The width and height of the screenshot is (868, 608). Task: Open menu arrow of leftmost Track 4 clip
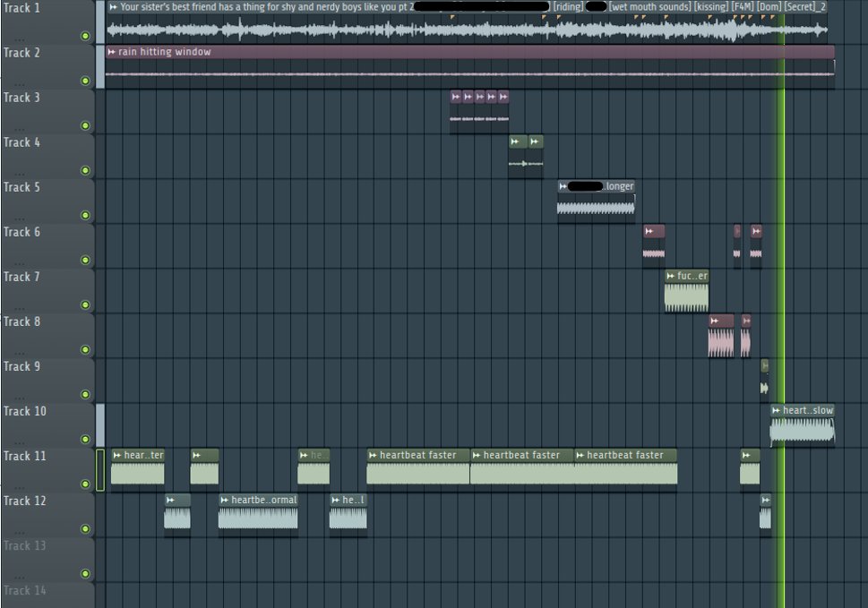[x=515, y=141]
